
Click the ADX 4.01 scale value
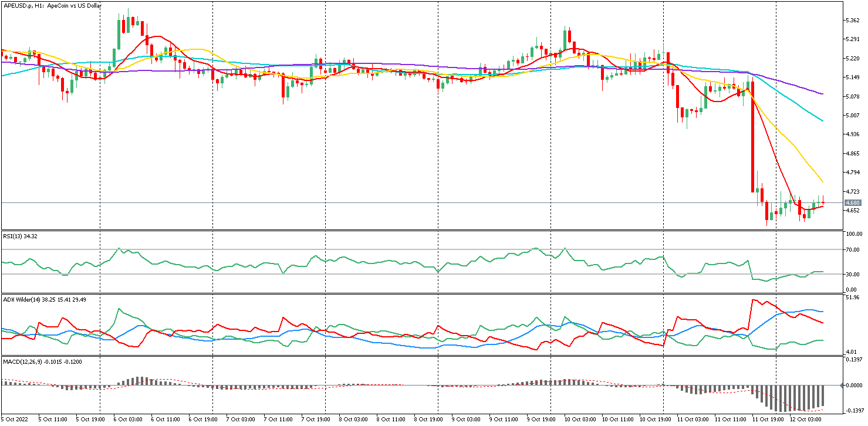851,352
